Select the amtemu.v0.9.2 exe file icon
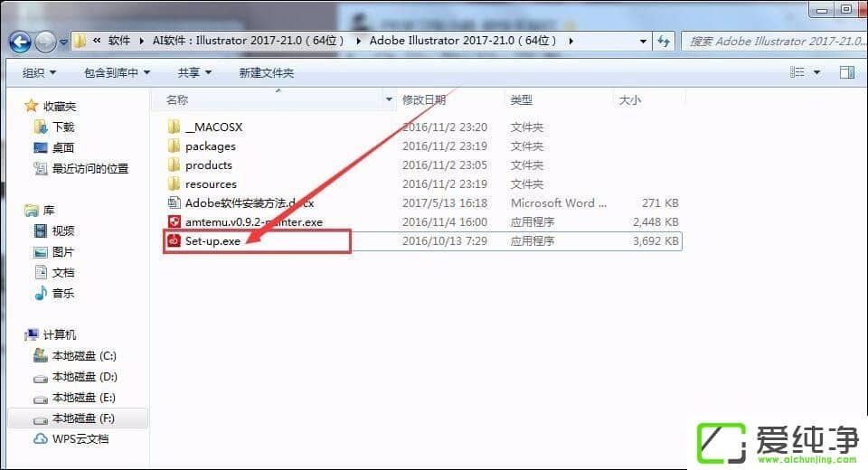 coord(174,221)
